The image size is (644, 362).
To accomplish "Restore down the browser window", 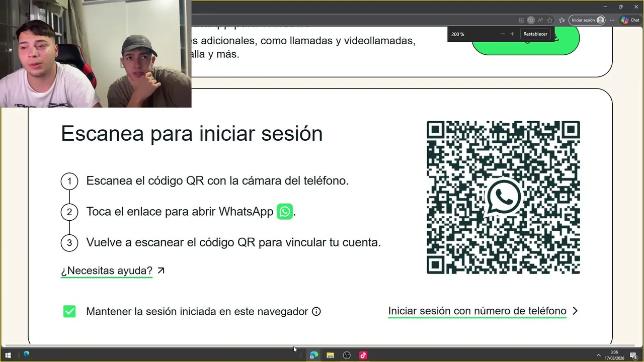I will click(620, 7).
